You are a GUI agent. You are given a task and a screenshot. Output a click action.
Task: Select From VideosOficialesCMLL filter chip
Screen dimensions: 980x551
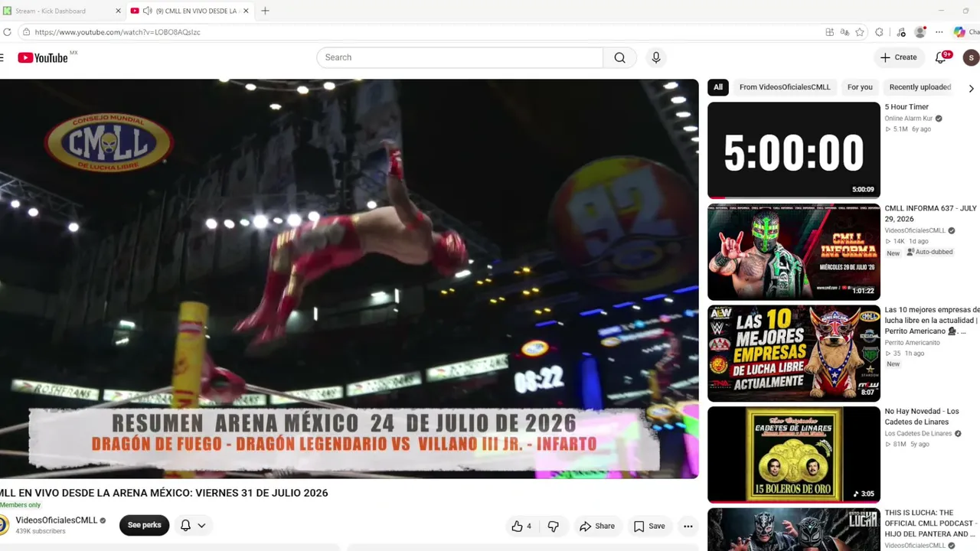click(x=785, y=87)
